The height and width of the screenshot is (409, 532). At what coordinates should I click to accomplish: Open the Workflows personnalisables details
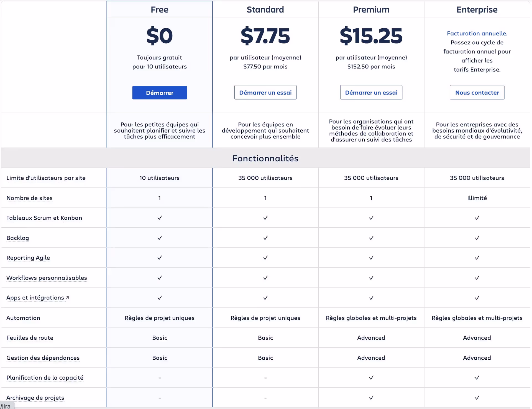coord(47,278)
